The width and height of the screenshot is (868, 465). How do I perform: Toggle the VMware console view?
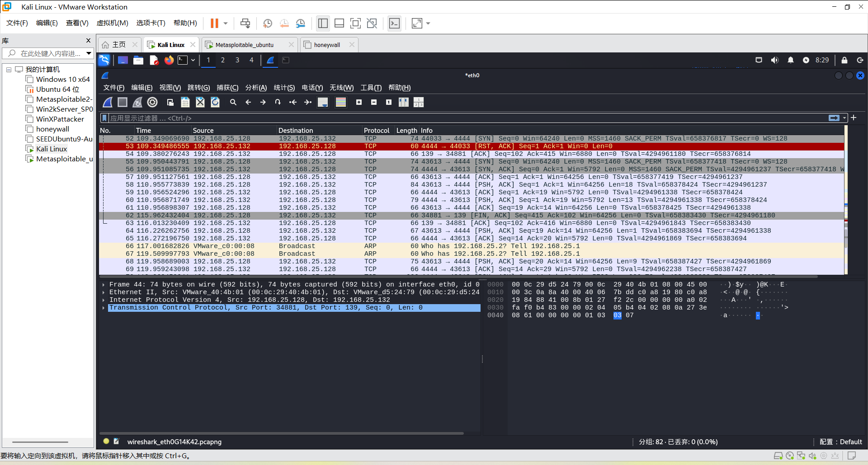pos(395,23)
